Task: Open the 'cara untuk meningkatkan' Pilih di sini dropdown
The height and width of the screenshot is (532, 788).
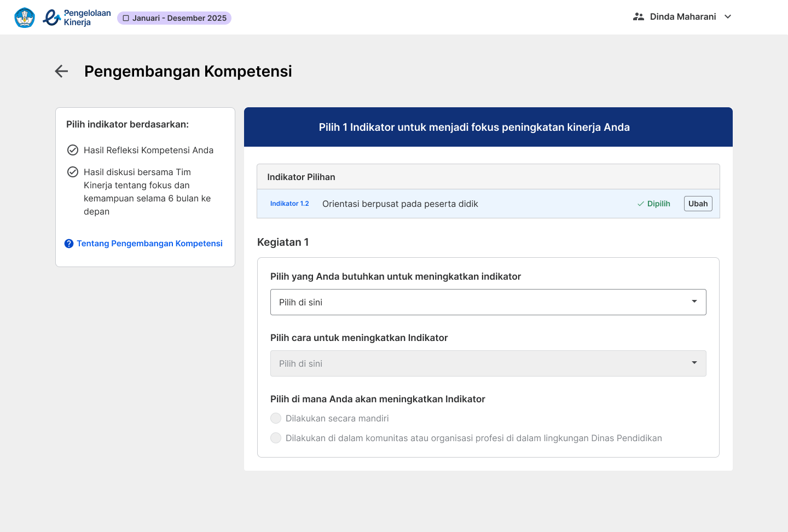Action: 488,363
